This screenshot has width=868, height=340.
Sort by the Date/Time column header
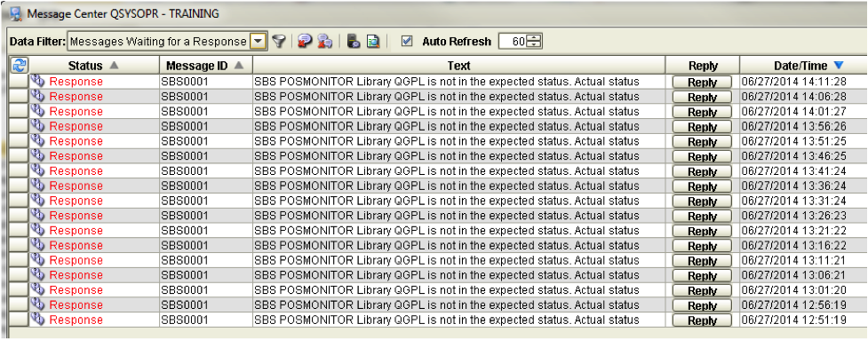point(803,65)
